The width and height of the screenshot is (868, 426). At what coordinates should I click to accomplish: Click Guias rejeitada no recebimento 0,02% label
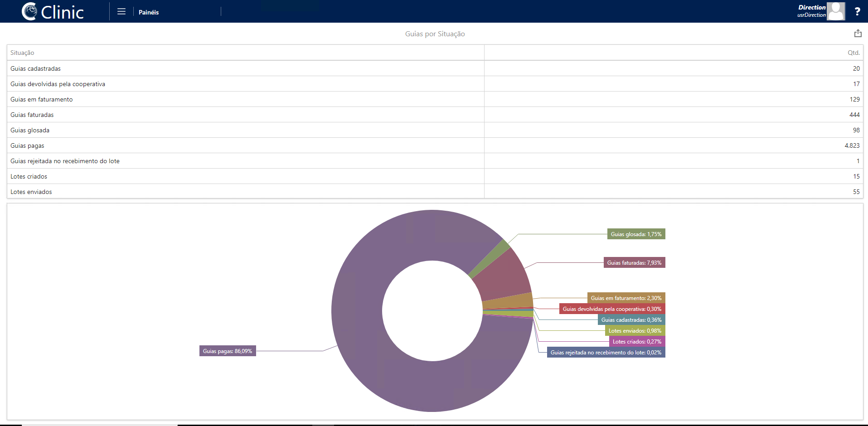(x=606, y=352)
